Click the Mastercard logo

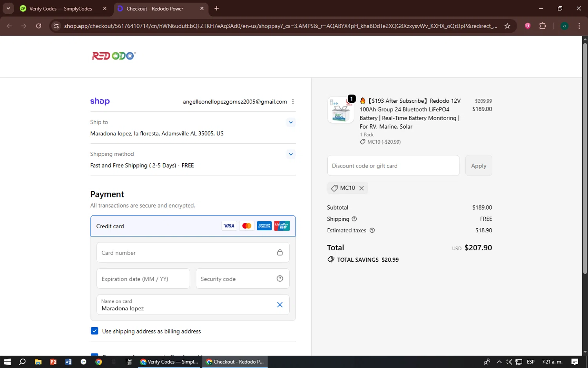click(247, 226)
